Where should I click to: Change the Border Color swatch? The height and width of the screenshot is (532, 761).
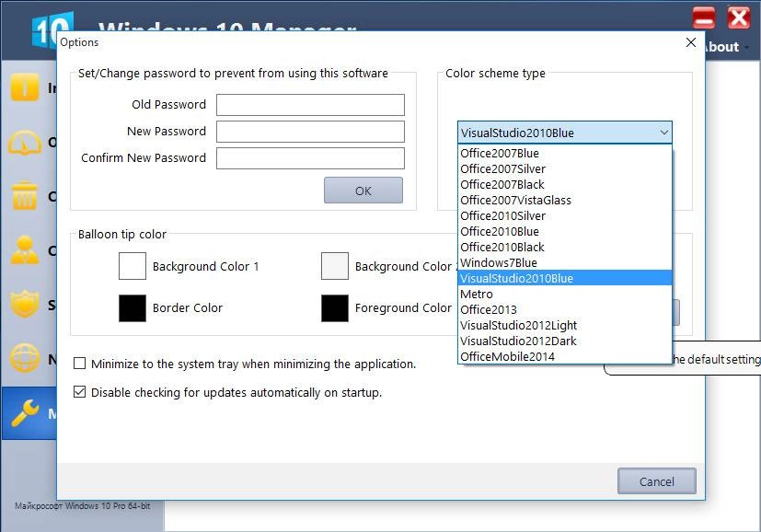tap(132, 308)
